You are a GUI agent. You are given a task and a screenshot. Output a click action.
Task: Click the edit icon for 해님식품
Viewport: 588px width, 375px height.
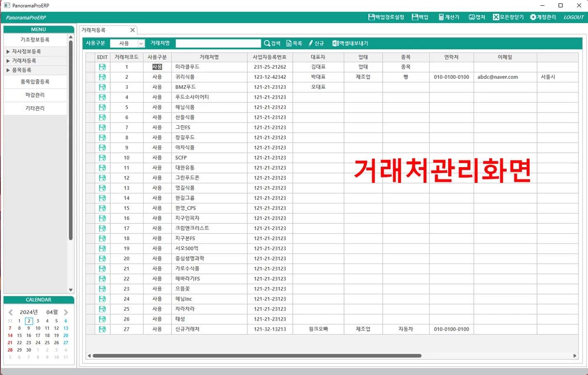click(102, 107)
